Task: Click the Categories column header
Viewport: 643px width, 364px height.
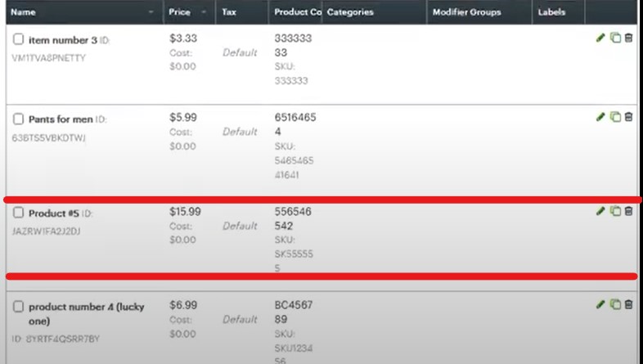Action: click(x=349, y=12)
